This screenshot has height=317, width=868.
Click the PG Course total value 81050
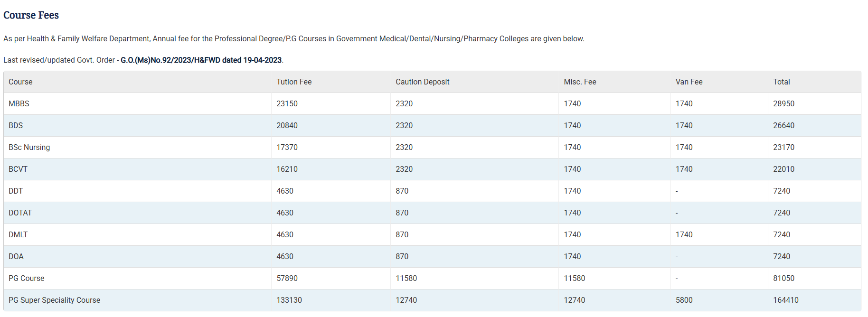783,279
